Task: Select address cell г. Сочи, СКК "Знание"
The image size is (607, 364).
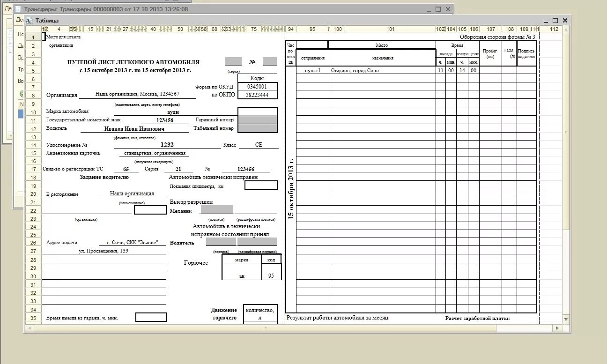Action: point(132,243)
